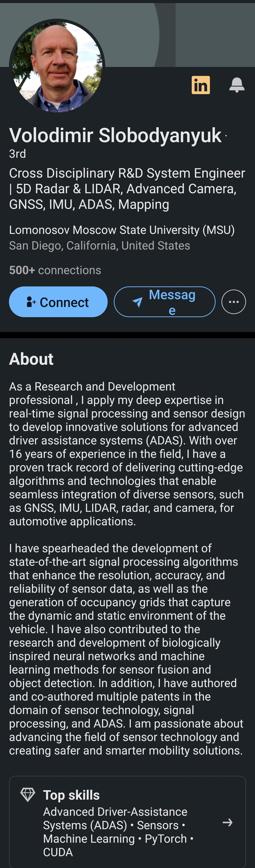Click the headline Cross Disciplinary R&D text
This screenshot has width=255, height=868.
(x=127, y=188)
